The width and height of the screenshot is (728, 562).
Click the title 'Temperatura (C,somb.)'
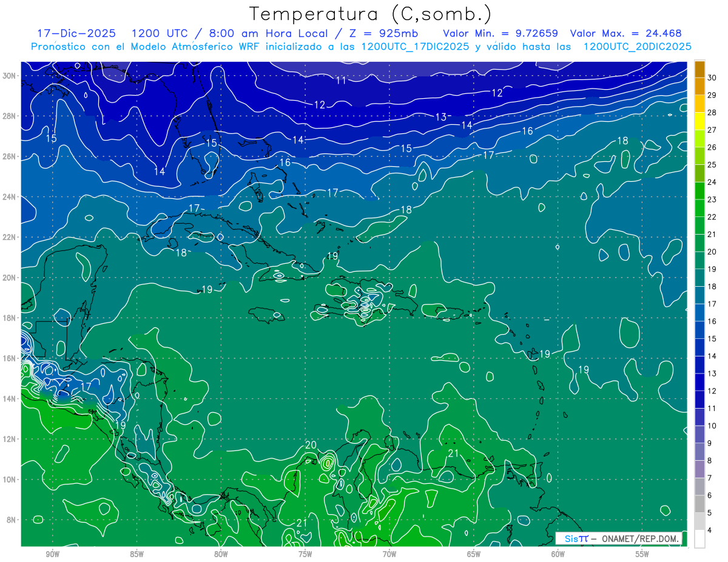[371, 15]
